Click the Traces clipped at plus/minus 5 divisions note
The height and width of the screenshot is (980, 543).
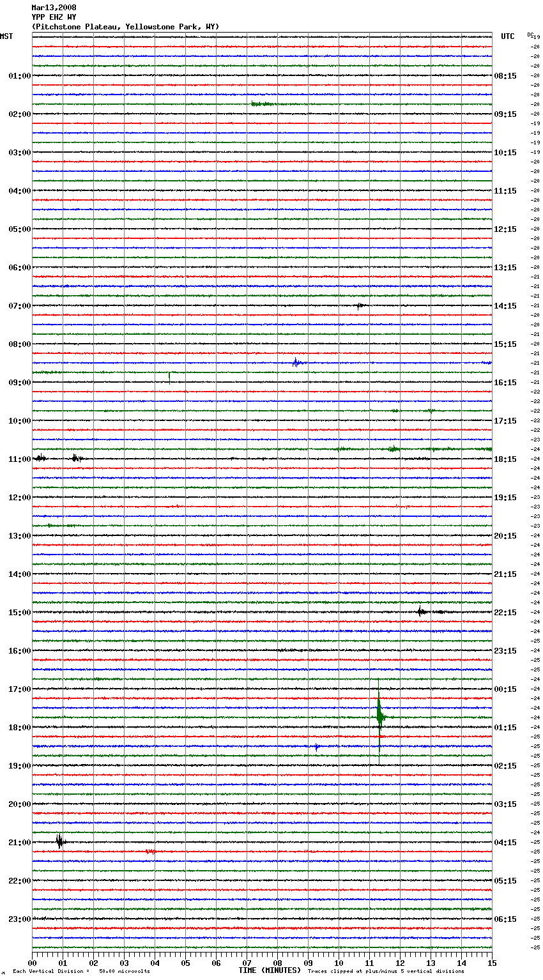coord(386,972)
